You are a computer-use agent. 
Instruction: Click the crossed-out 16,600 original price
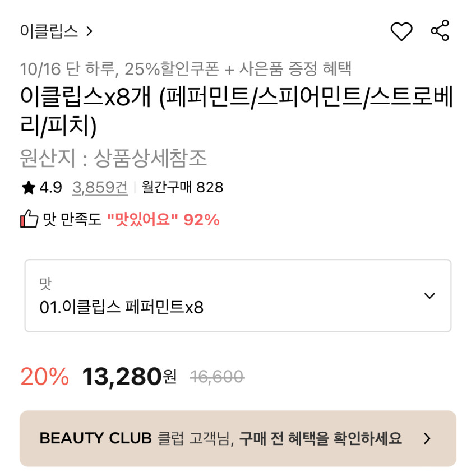click(217, 377)
